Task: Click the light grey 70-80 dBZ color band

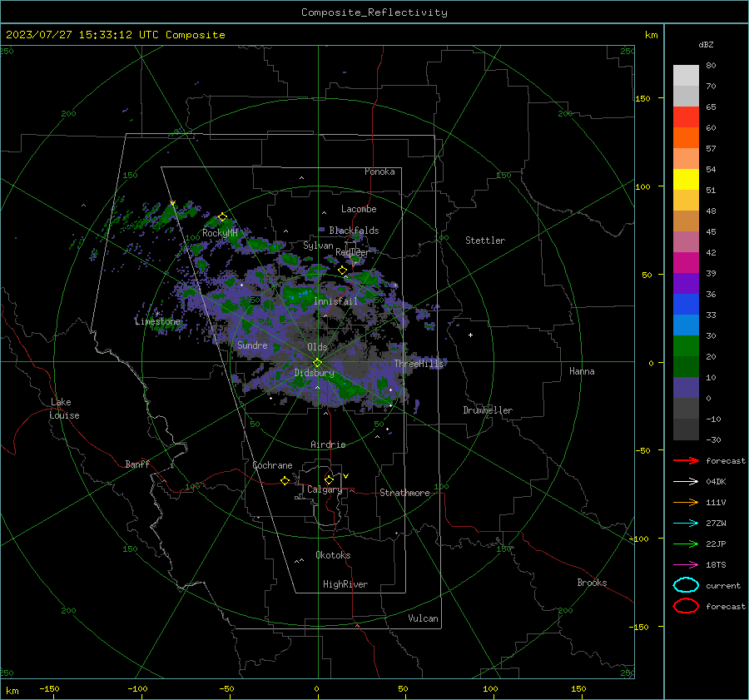Action: (x=686, y=76)
